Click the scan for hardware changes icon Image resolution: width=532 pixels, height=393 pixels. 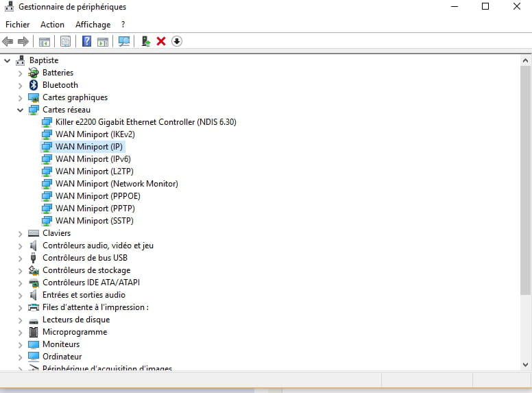pos(124,41)
